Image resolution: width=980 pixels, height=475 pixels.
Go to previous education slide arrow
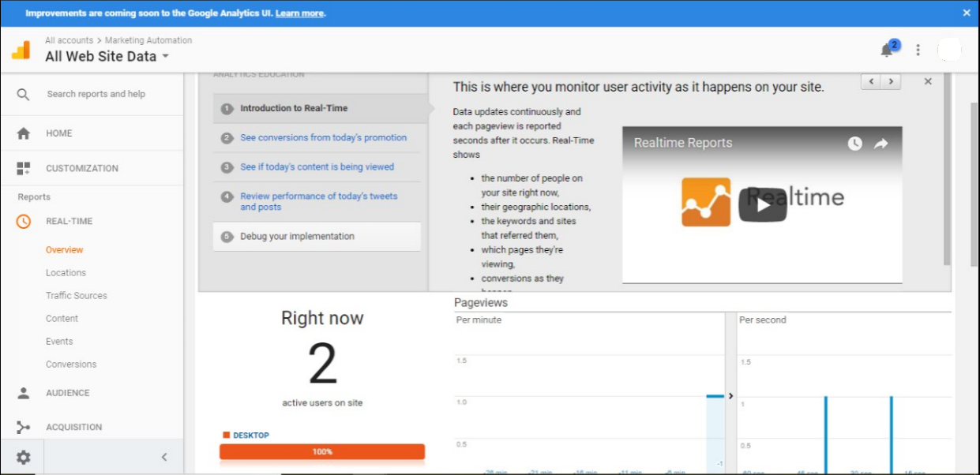tap(871, 81)
